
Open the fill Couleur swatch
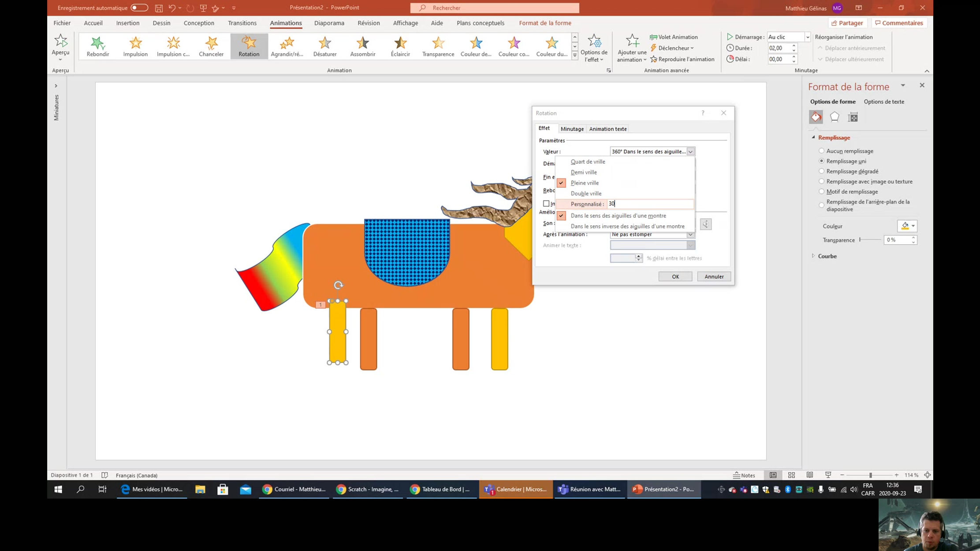tap(906, 226)
